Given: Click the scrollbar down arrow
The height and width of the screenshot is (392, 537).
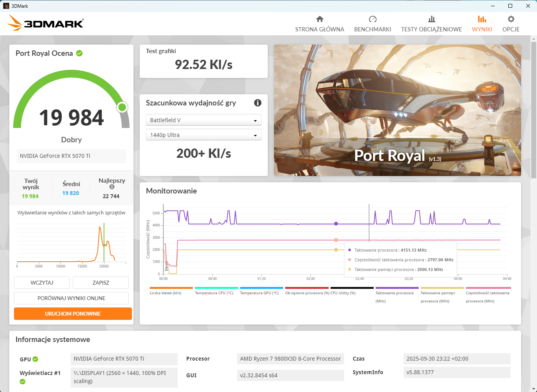Looking at the screenshot, I should click(534, 389).
